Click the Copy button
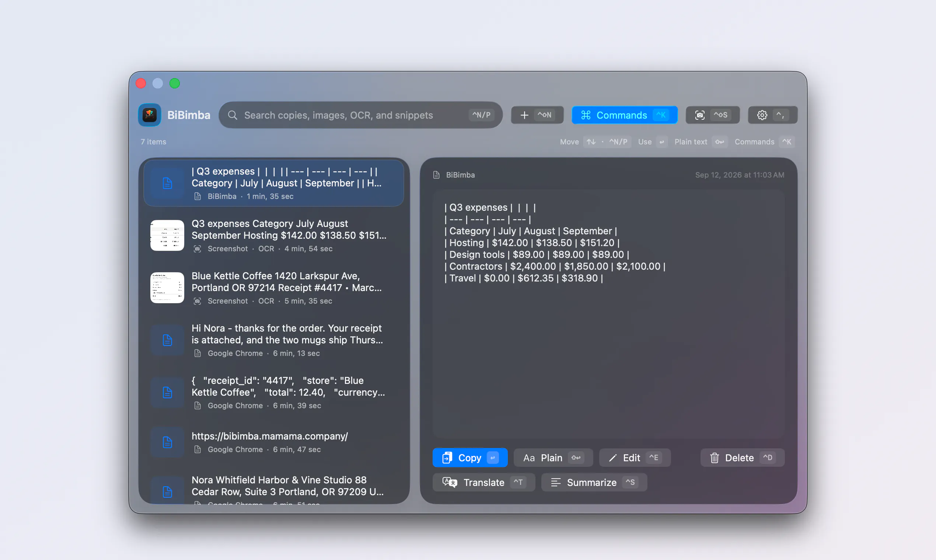Image resolution: width=936 pixels, height=560 pixels. point(470,458)
